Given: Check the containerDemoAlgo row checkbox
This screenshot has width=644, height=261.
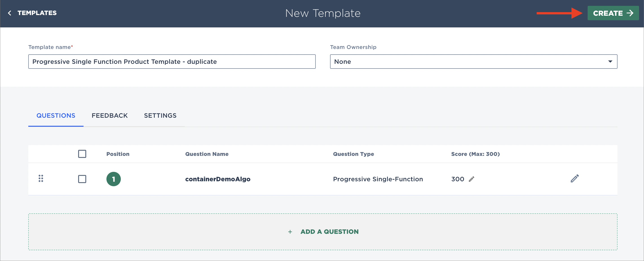Looking at the screenshot, I should pos(82,179).
